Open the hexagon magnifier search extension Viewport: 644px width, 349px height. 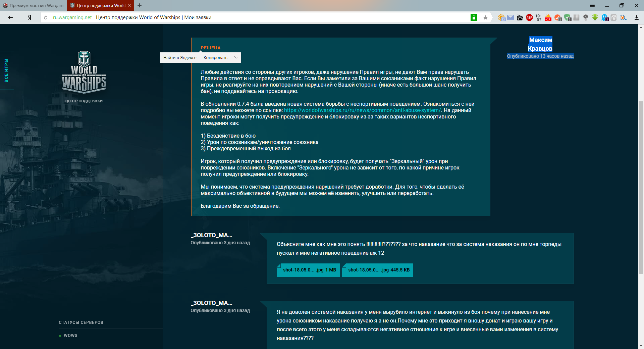[623, 17]
